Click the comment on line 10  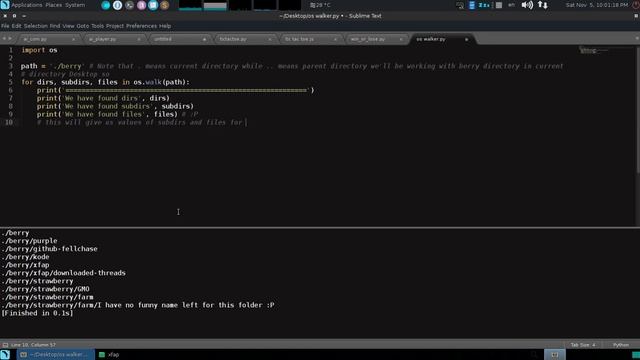pyautogui.click(x=141, y=122)
